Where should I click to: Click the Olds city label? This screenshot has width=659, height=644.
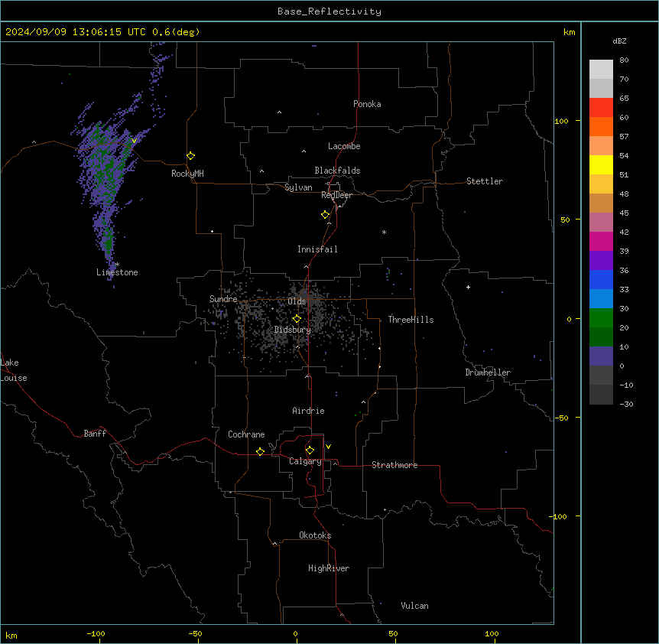pos(297,301)
